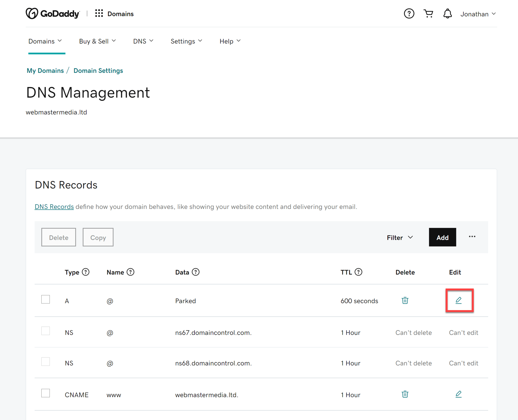Show Data column help tooltip icon

pos(196,272)
